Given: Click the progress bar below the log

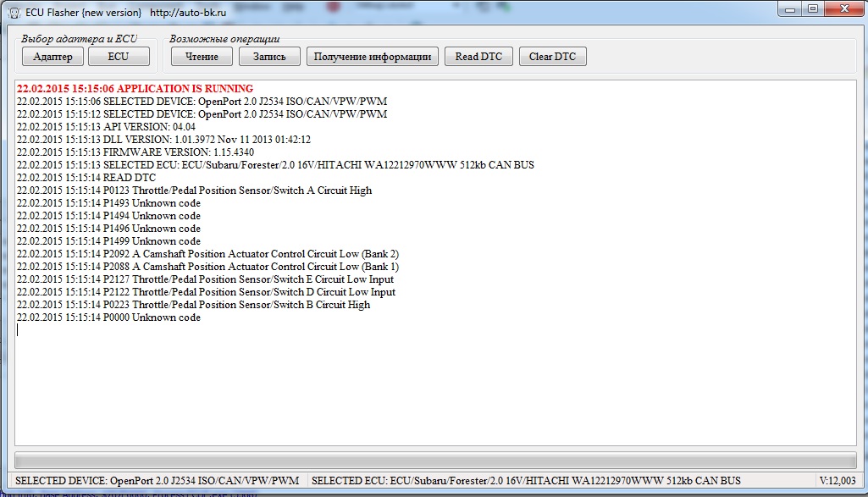Looking at the screenshot, I should [435, 461].
